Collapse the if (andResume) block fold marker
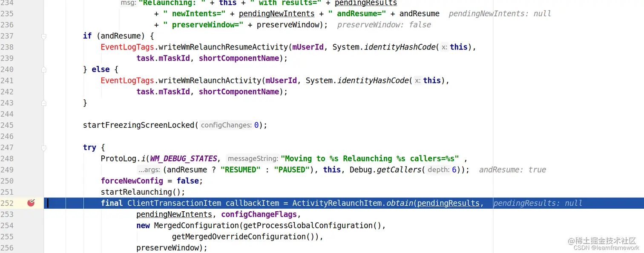 tap(44, 36)
